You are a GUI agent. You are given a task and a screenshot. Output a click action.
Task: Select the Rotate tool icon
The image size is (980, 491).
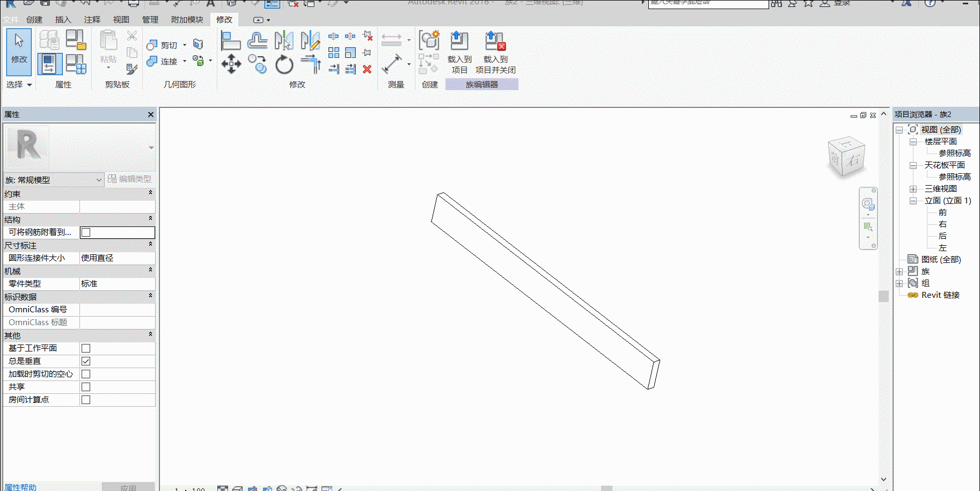(284, 65)
